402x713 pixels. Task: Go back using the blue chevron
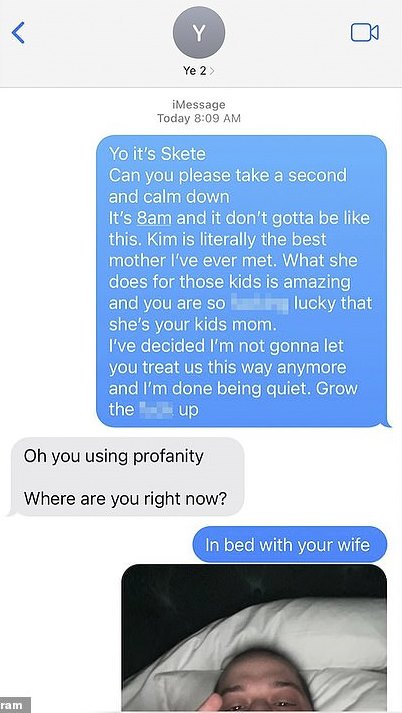18,33
